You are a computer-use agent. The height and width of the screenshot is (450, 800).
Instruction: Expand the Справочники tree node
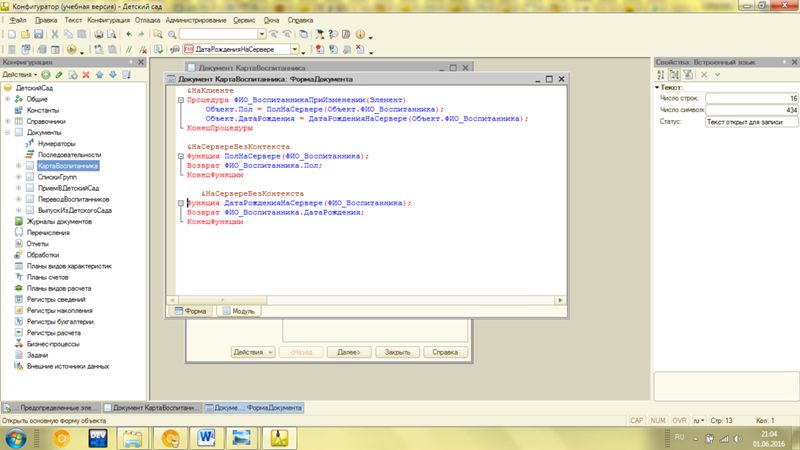pos(8,121)
